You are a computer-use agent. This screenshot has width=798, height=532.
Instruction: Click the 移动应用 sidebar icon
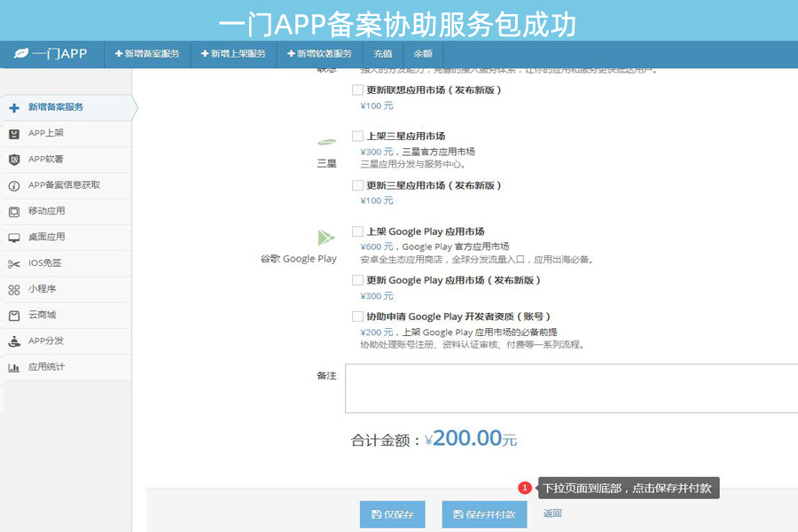14,212
